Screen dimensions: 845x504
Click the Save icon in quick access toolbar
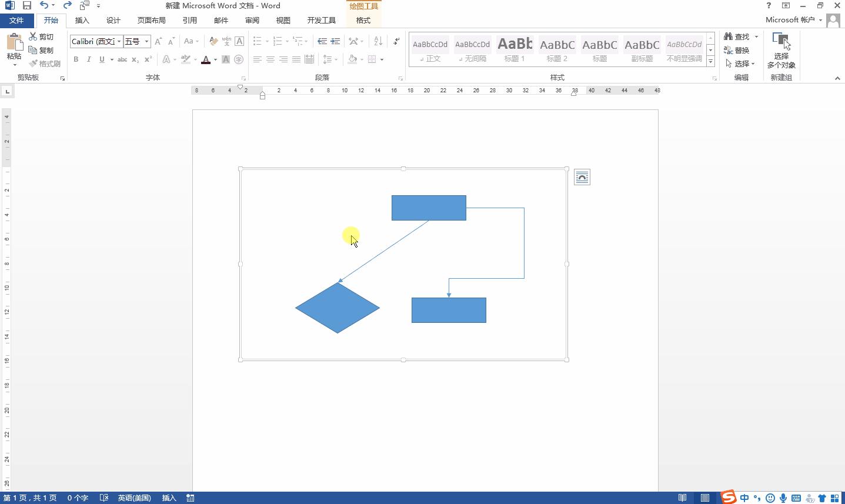click(27, 5)
